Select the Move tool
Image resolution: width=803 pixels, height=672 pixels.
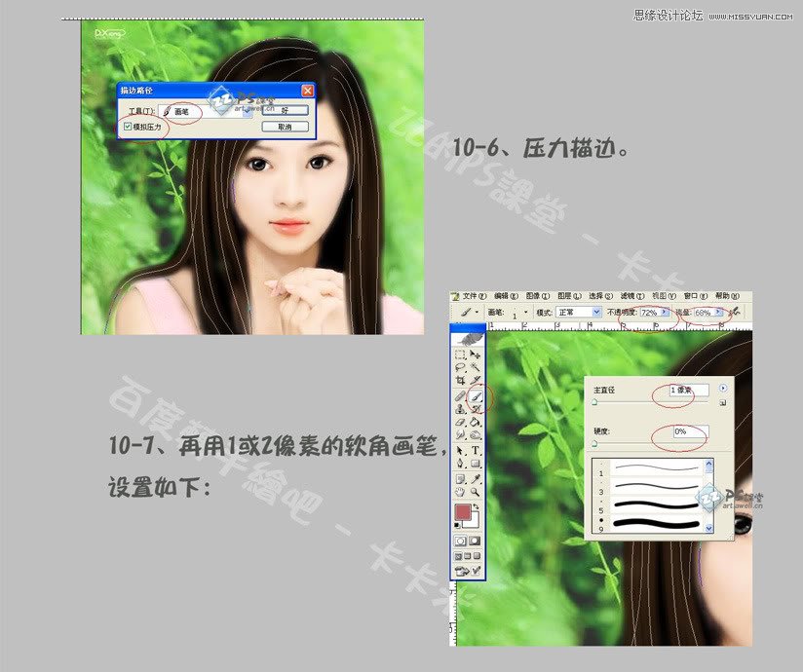pyautogui.click(x=475, y=354)
